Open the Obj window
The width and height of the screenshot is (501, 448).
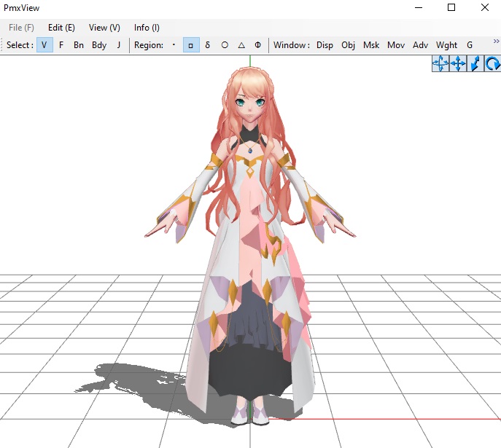(x=349, y=45)
